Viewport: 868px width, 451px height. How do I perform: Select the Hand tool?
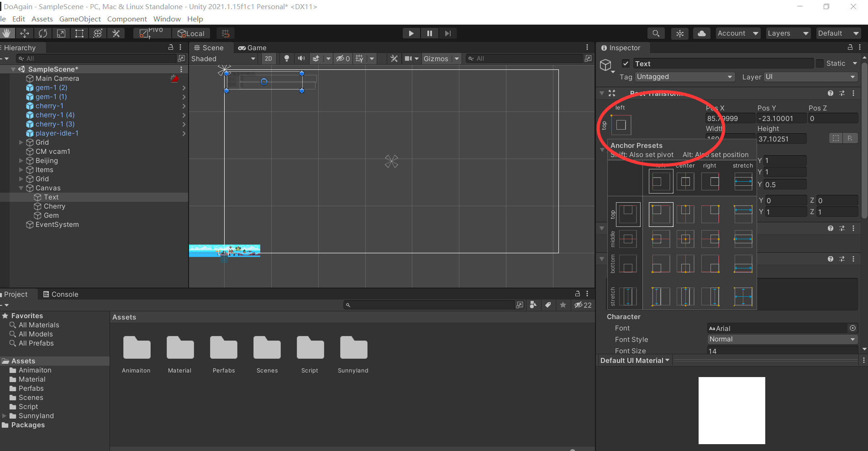coord(7,33)
